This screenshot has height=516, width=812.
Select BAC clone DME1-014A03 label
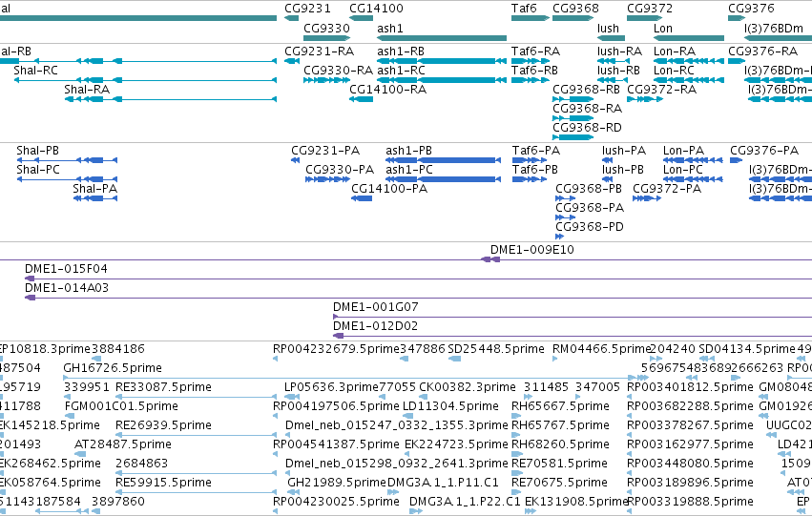coord(67,288)
